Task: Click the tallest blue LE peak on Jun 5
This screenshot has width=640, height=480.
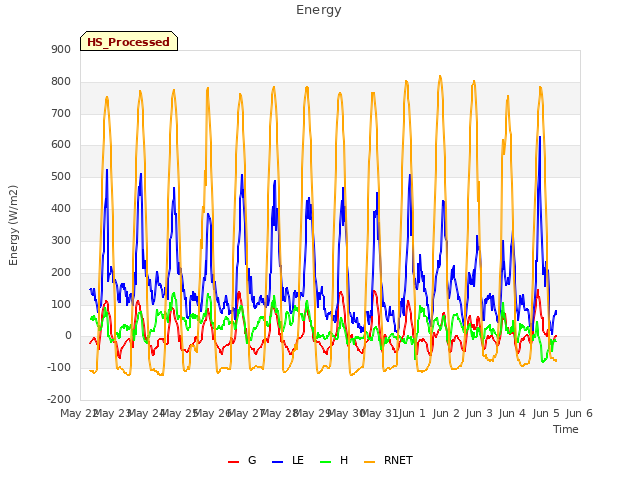Action: pos(540,137)
